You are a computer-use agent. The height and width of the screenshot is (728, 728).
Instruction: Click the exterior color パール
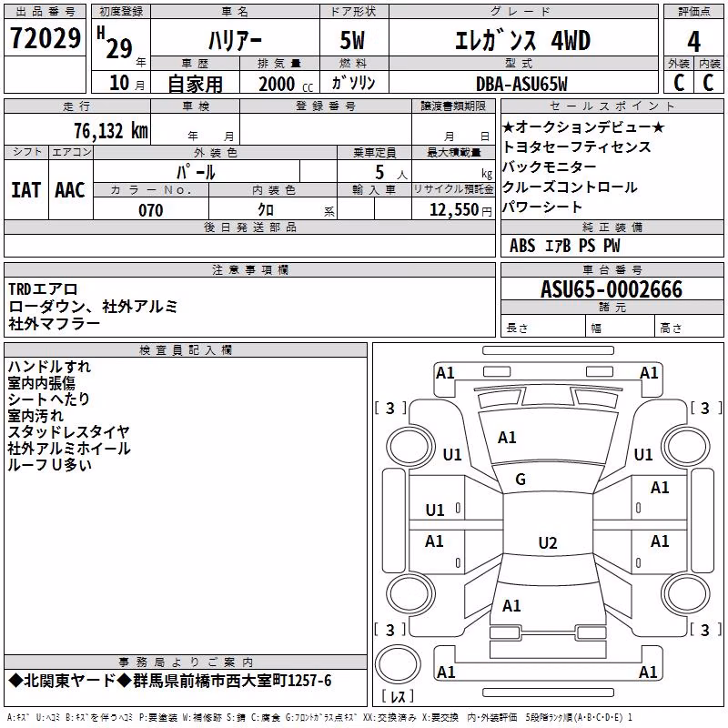[196, 172]
